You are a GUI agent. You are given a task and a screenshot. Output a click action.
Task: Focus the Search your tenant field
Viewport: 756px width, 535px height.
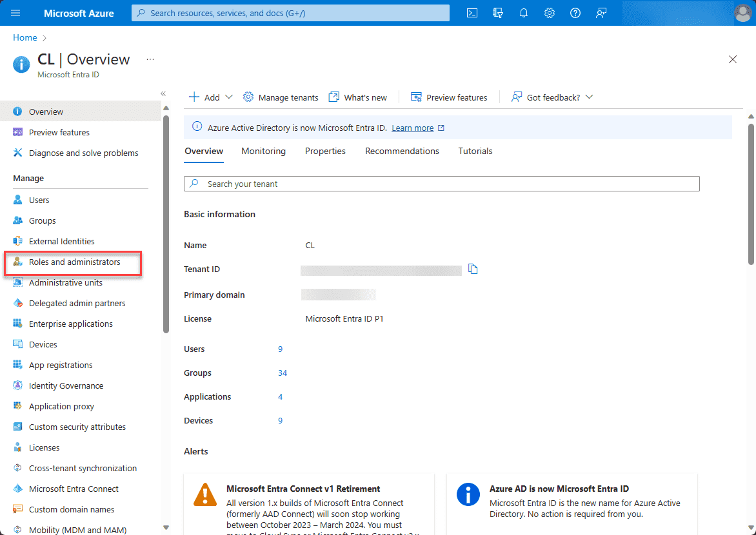[442, 184]
